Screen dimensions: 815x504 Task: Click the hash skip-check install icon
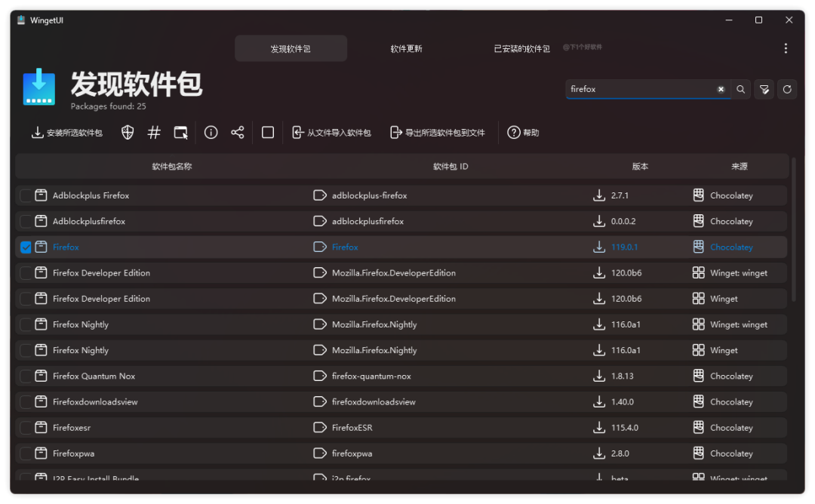154,133
